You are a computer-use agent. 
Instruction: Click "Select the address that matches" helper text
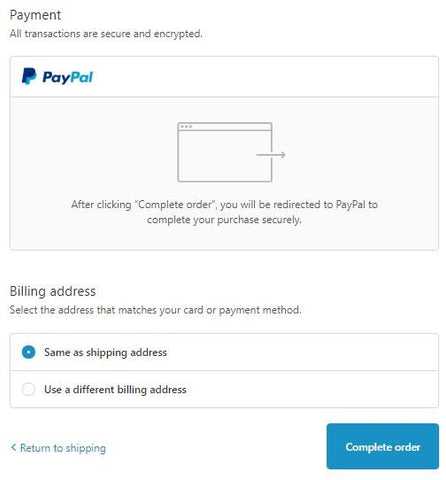pos(155,310)
